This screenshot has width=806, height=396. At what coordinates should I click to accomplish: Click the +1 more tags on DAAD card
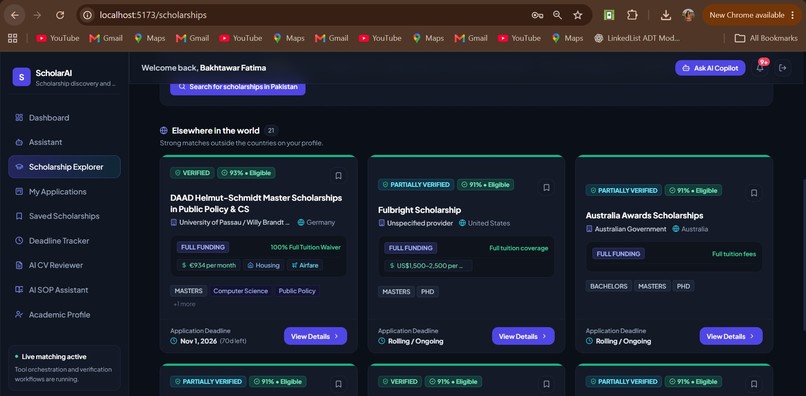point(184,304)
